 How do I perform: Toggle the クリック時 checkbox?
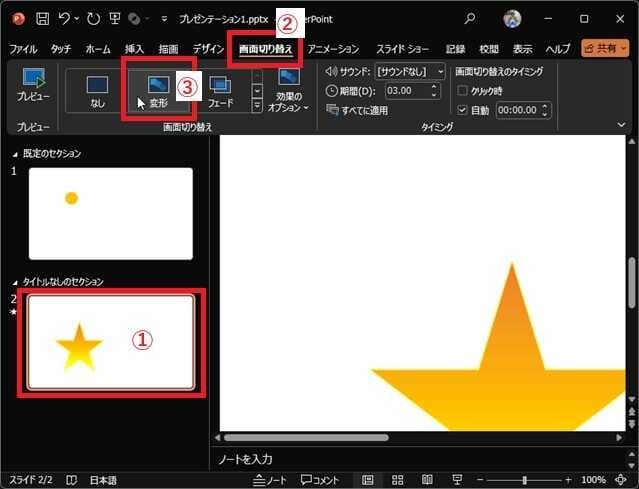(x=462, y=91)
